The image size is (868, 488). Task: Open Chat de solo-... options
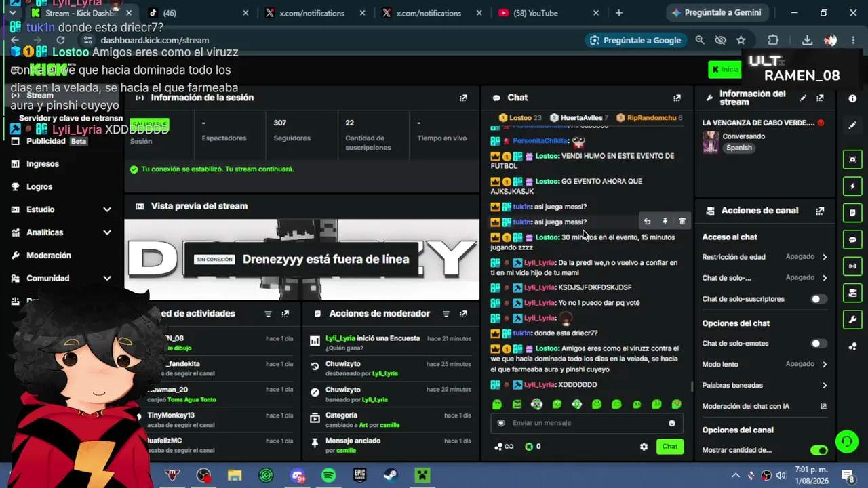(765, 278)
